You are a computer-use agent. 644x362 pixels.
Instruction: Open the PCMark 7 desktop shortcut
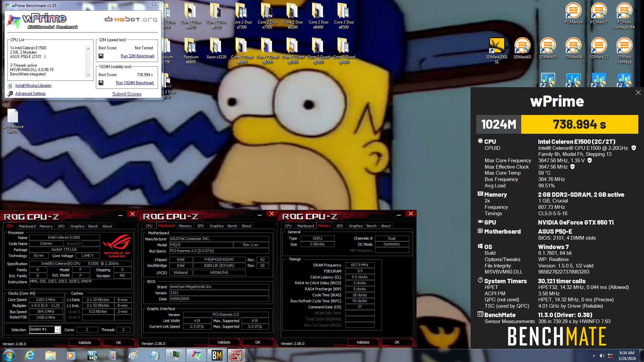(x=599, y=13)
